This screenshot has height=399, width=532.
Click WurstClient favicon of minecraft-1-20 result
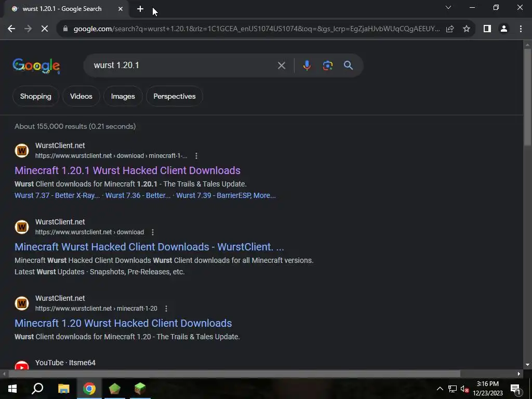[x=22, y=303]
